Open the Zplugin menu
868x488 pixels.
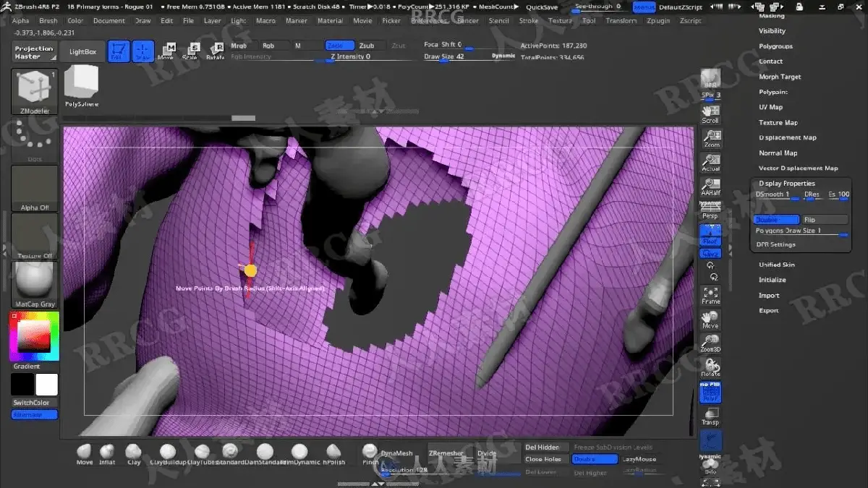coord(658,21)
